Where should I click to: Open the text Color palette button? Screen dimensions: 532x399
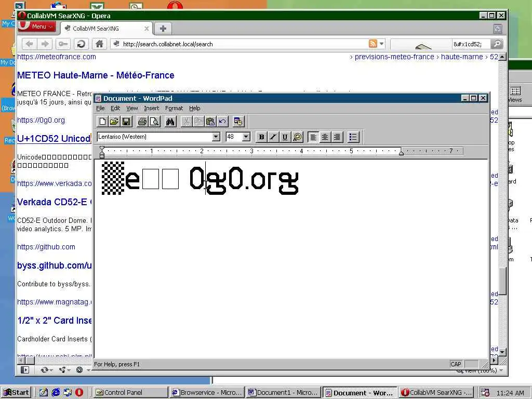[x=297, y=137]
